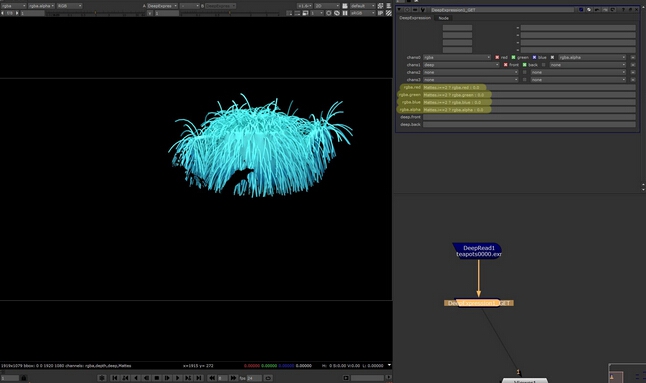Toggle the deep front checkbox

(506, 65)
